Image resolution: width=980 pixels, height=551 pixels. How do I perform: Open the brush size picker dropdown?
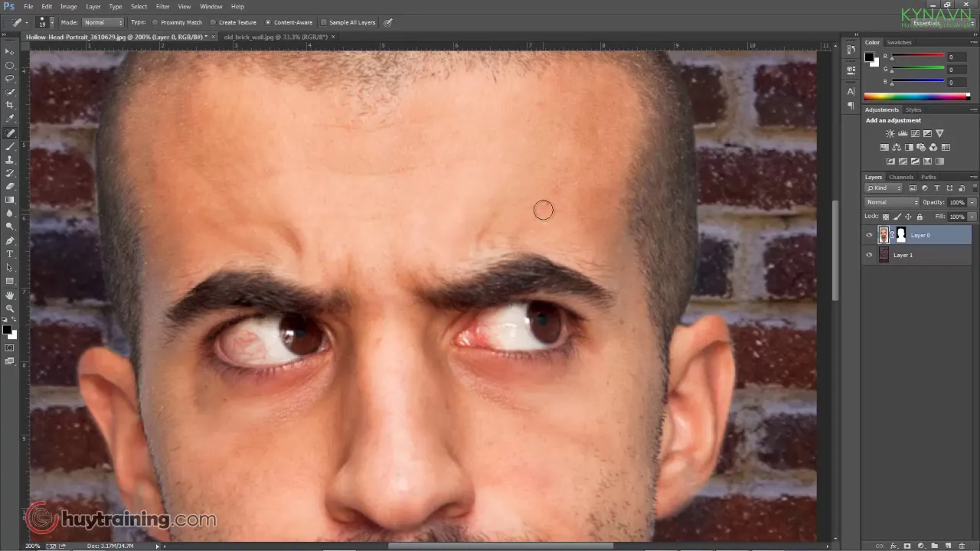click(x=52, y=23)
